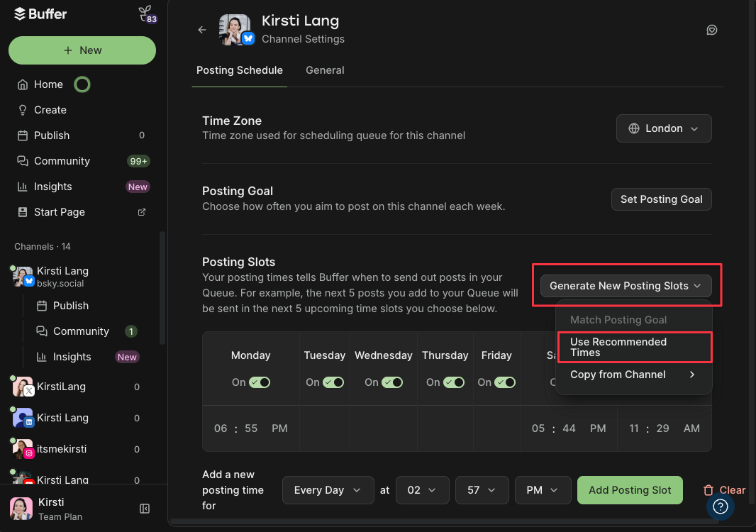The width and height of the screenshot is (756, 532).
Task: Click the Kirsti Lang channel header avatar
Action: 235,30
